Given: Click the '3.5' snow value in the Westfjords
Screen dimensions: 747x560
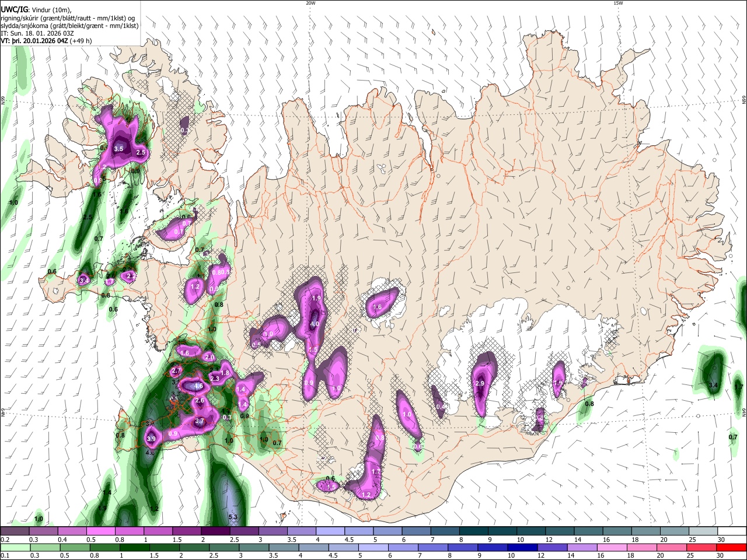Looking at the screenshot, I should click(x=118, y=149).
